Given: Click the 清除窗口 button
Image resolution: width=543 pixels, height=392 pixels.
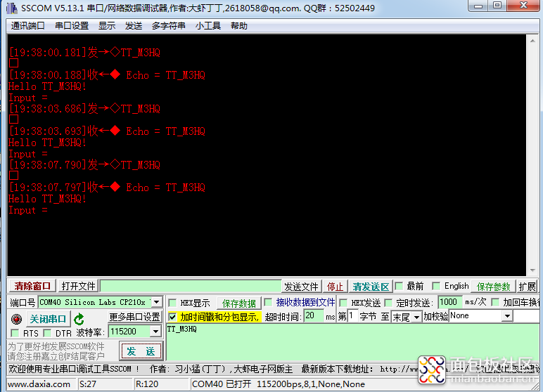Looking at the screenshot, I should pos(32,286).
